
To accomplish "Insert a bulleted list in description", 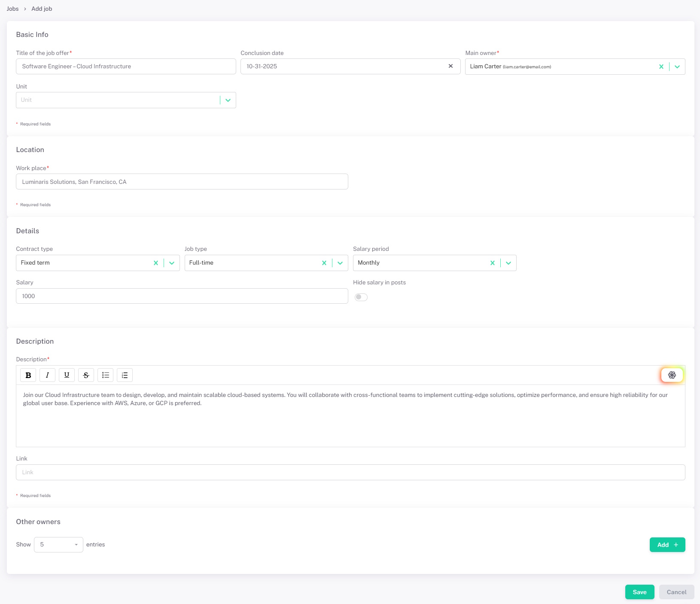I will coord(105,375).
